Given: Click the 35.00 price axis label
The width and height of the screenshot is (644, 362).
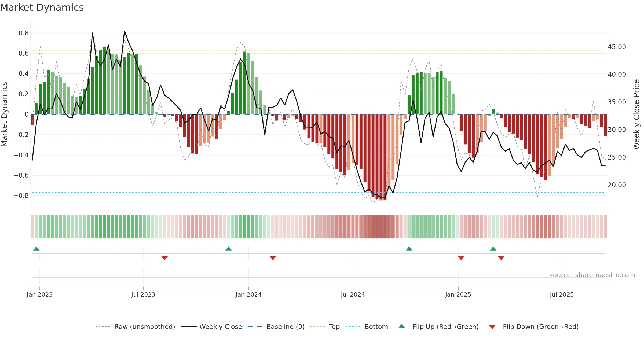Looking at the screenshot, I should pyautogui.click(x=617, y=102).
